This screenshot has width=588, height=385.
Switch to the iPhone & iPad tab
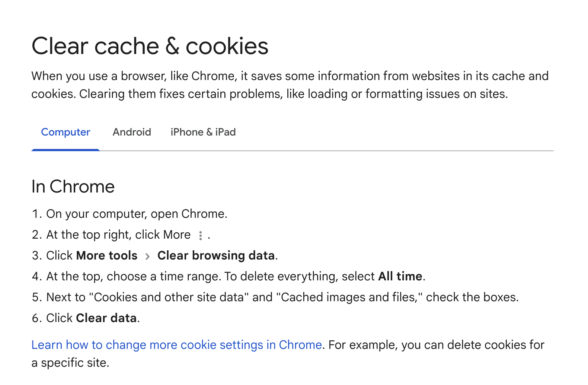202,132
